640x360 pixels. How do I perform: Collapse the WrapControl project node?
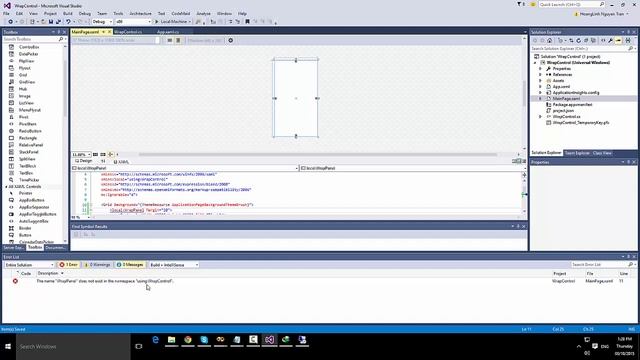click(535, 63)
